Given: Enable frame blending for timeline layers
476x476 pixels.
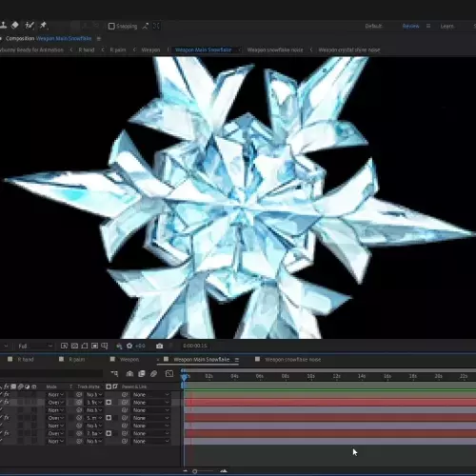Looking at the screenshot, I should [142, 374].
